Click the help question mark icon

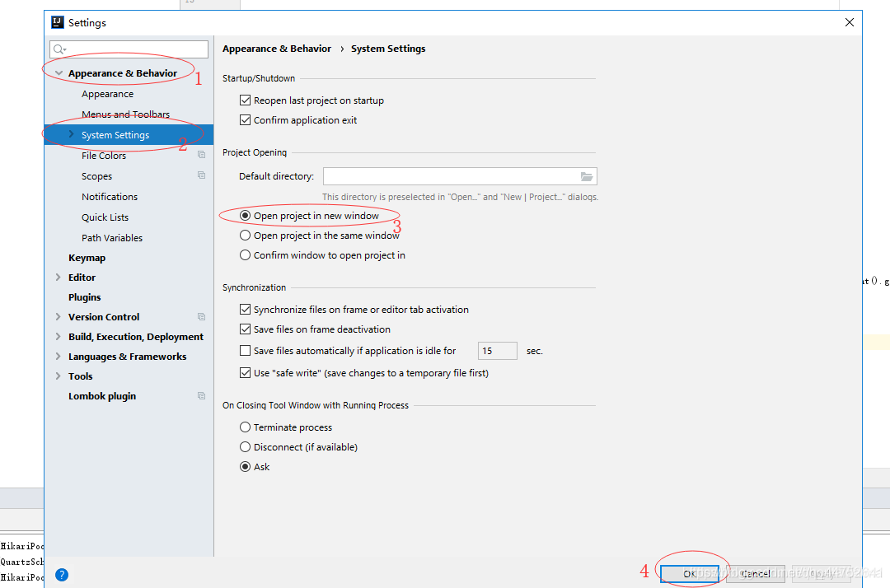(x=62, y=575)
